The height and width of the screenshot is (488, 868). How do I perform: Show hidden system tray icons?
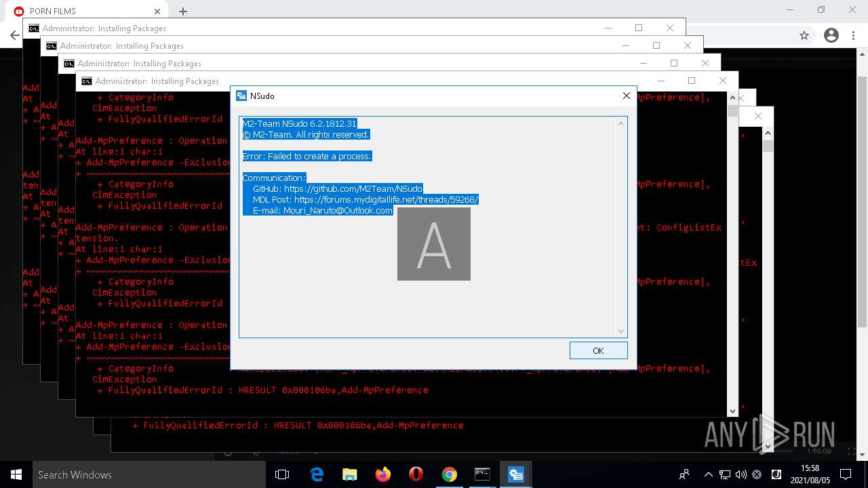(x=709, y=474)
